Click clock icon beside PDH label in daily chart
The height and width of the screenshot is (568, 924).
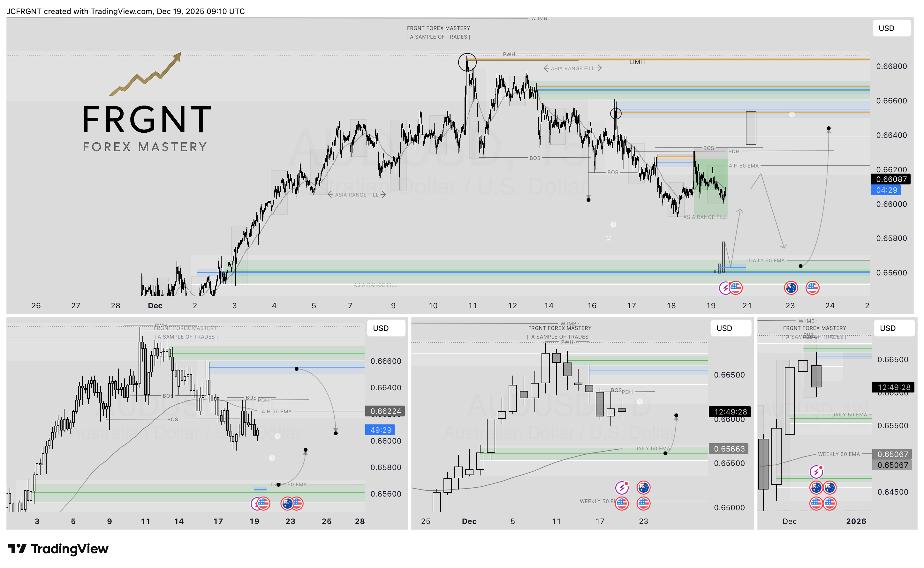point(640,401)
